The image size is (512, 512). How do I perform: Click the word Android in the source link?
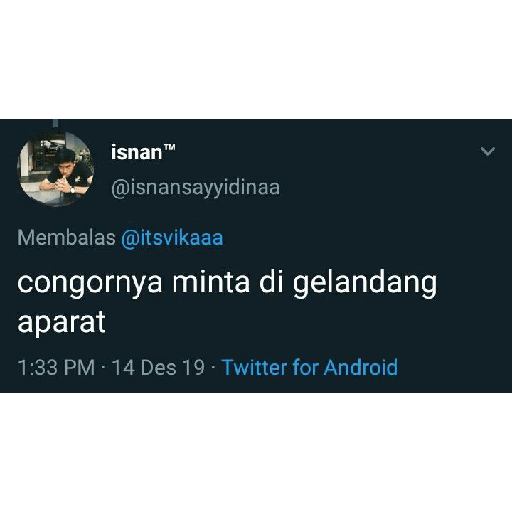[x=361, y=368]
